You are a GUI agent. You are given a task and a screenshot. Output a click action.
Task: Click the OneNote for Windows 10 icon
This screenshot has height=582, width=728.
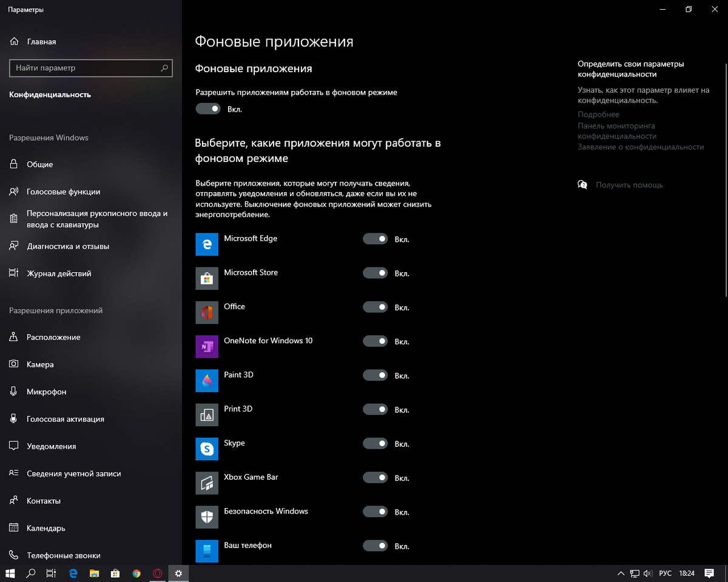coord(207,346)
